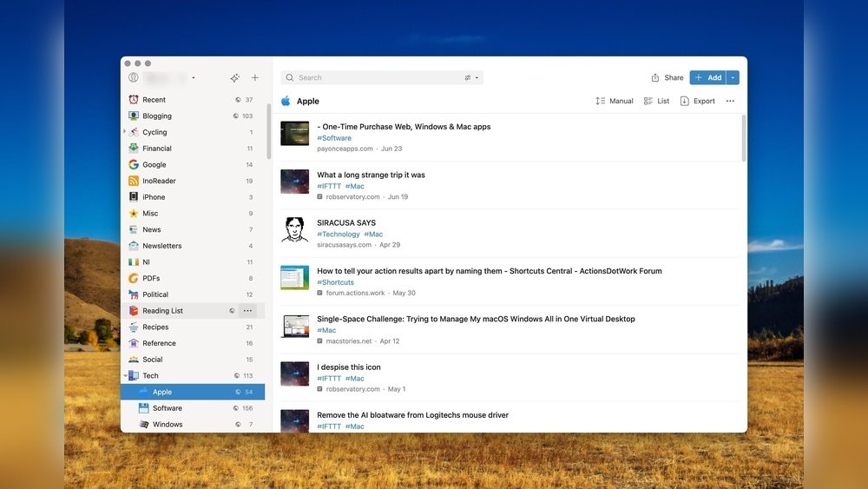Screen dimensions: 868x489
Task: Click the user profile avatar icon
Action: click(x=134, y=77)
